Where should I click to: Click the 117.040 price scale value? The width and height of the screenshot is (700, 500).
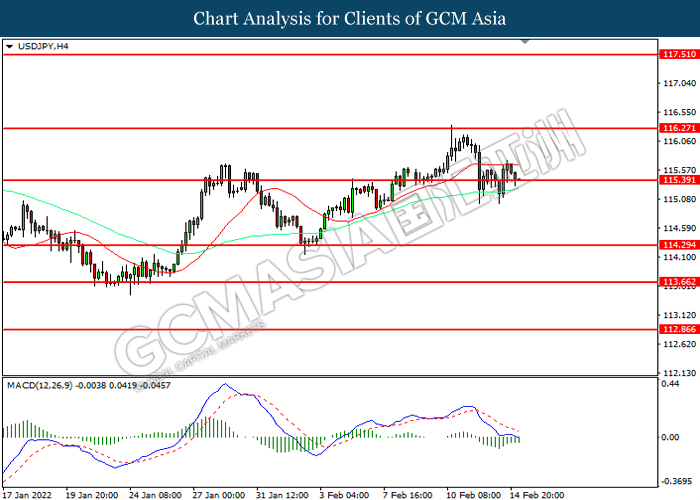click(679, 83)
